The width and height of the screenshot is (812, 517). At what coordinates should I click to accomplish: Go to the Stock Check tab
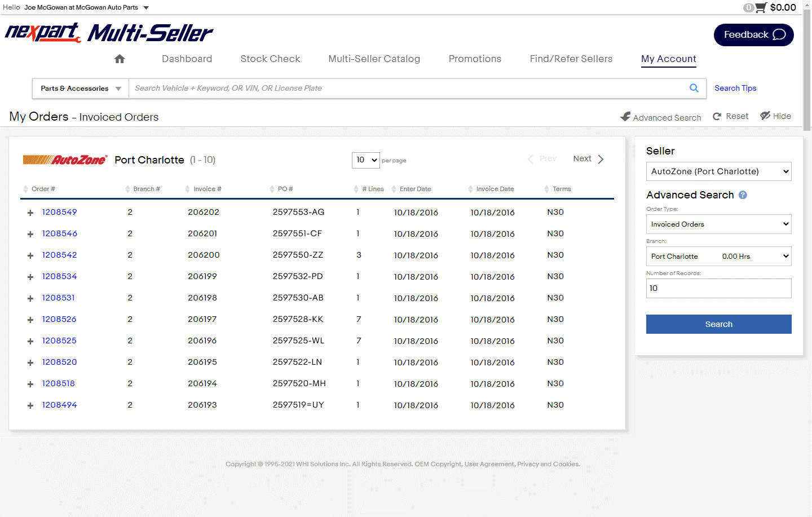coord(270,59)
